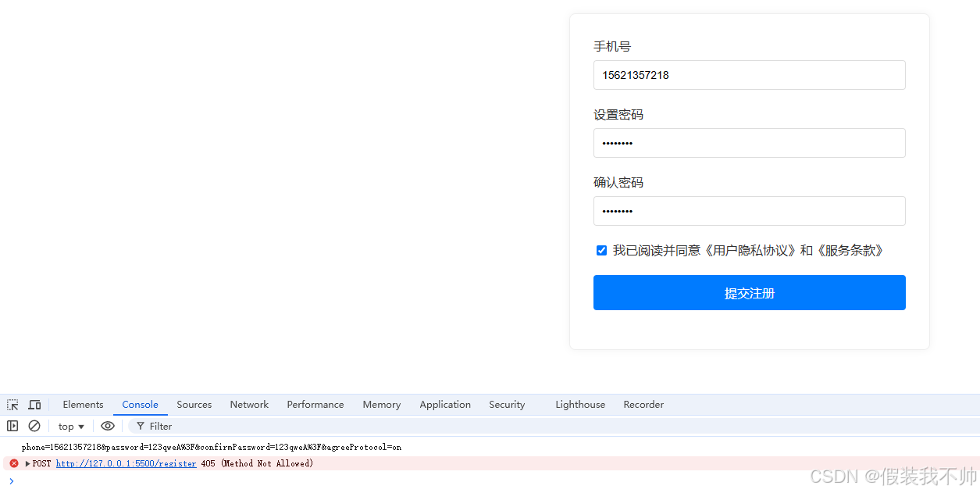
Task: Create live expression with the eye icon
Action: [x=108, y=426]
